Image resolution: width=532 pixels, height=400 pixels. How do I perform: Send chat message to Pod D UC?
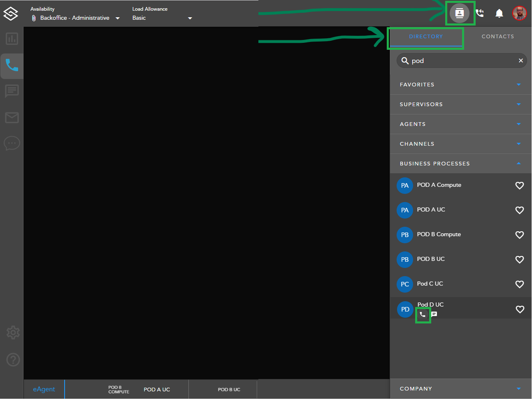[434, 314]
